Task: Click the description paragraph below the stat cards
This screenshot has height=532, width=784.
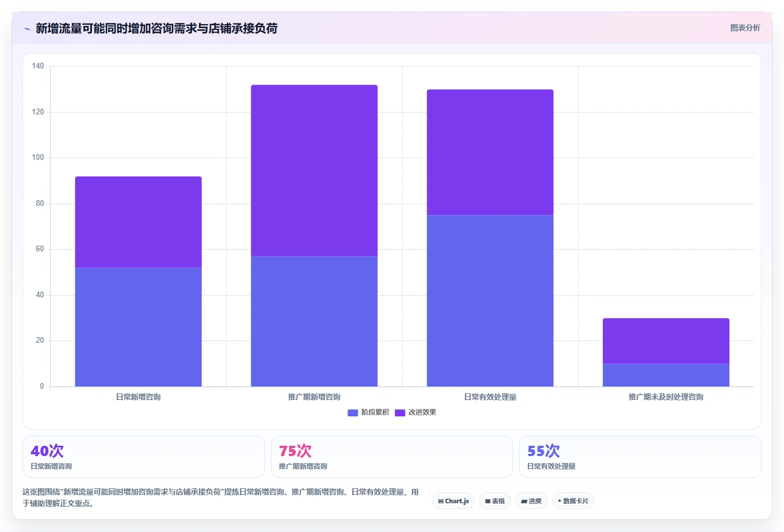Action: pyautogui.click(x=221, y=497)
